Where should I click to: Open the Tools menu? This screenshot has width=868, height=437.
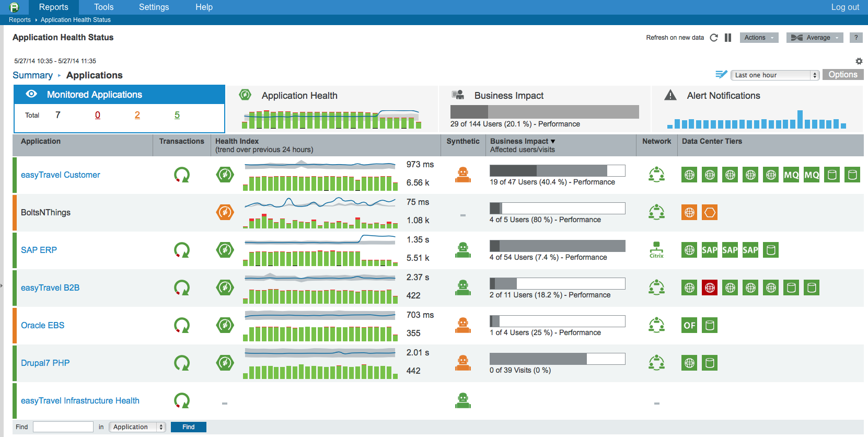103,7
